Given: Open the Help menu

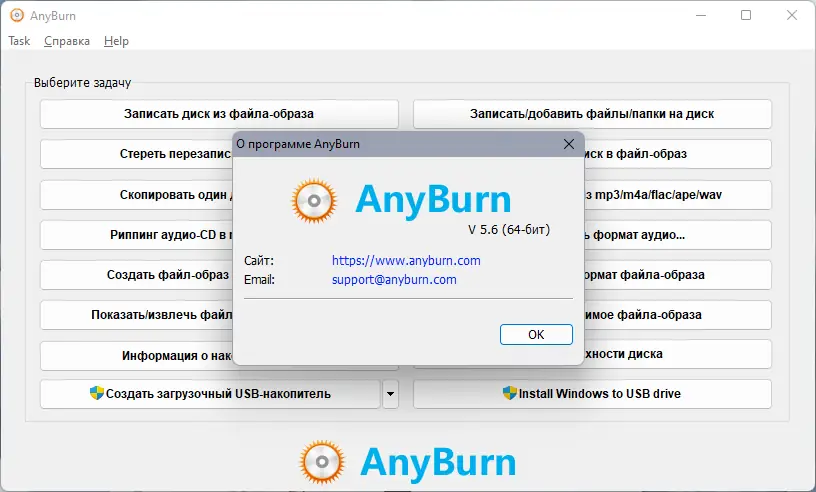Looking at the screenshot, I should [116, 41].
